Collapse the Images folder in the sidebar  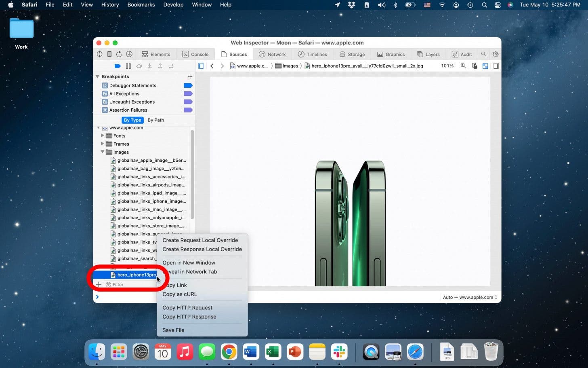[103, 152]
